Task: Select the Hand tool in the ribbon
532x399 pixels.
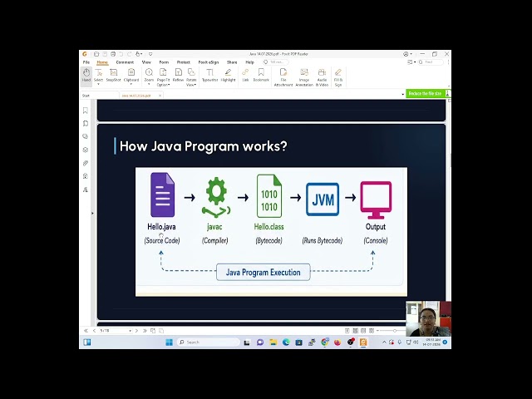Action: [x=86, y=76]
